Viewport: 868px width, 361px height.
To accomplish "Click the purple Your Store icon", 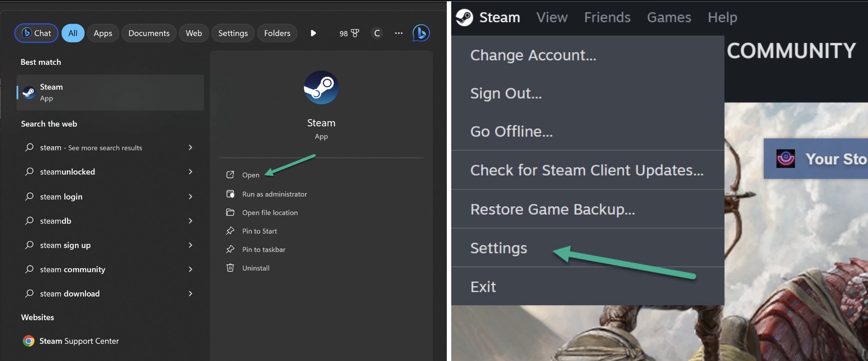I will (x=786, y=158).
